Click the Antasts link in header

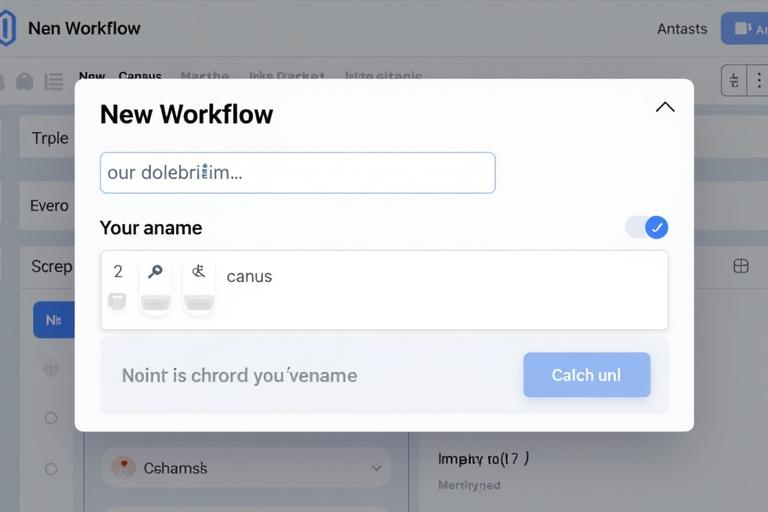click(682, 28)
